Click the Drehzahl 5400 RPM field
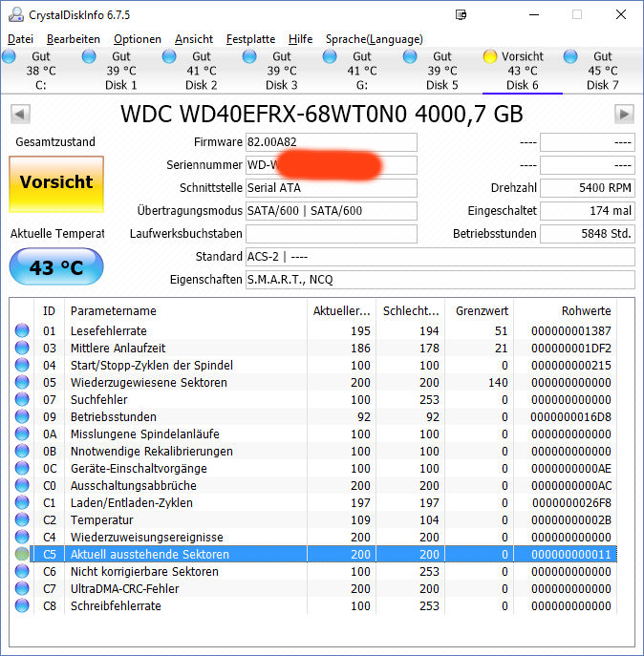 pos(588,188)
